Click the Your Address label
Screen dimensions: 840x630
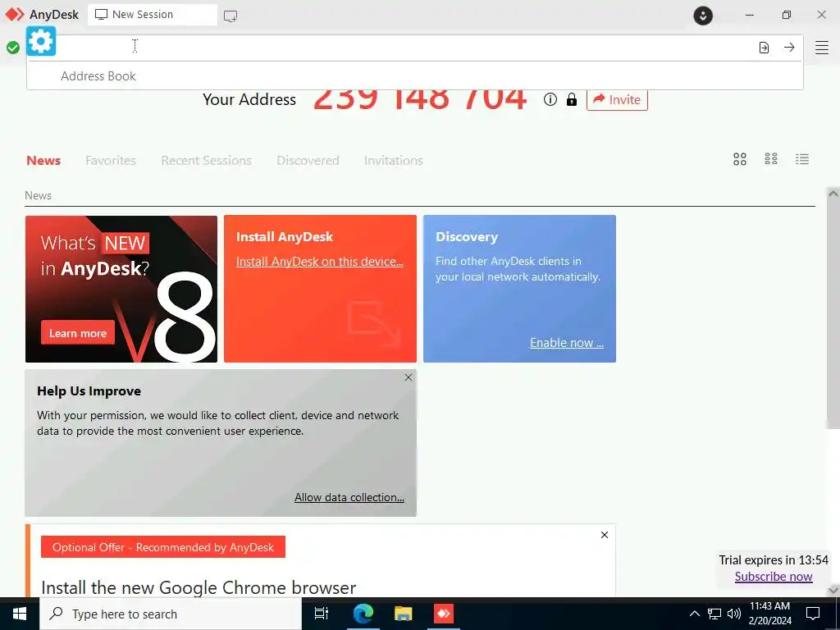(x=249, y=99)
